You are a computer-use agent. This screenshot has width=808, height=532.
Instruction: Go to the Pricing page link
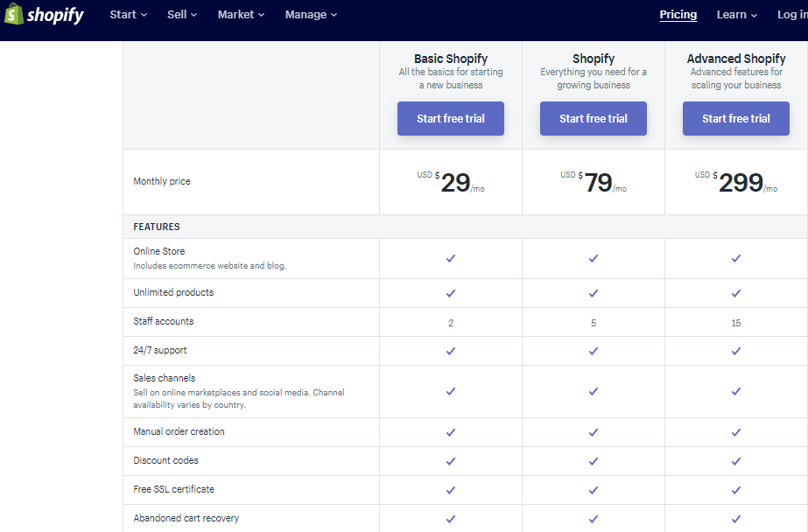[678, 15]
